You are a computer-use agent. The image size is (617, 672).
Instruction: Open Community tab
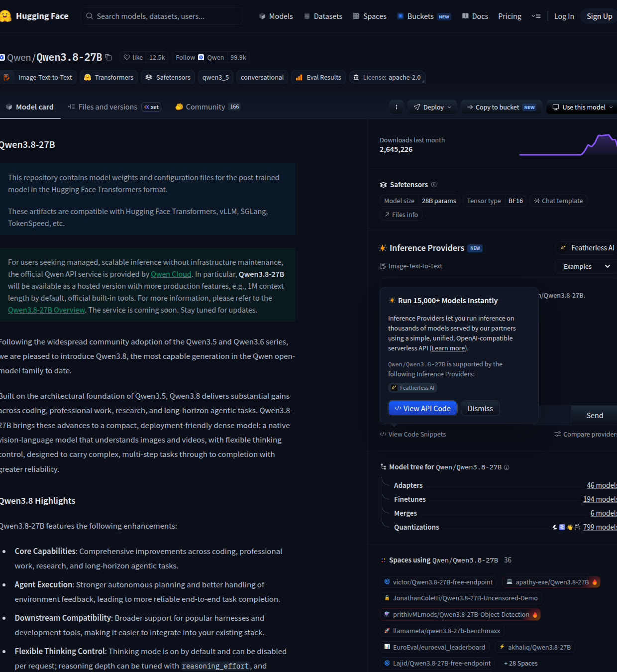(x=207, y=107)
